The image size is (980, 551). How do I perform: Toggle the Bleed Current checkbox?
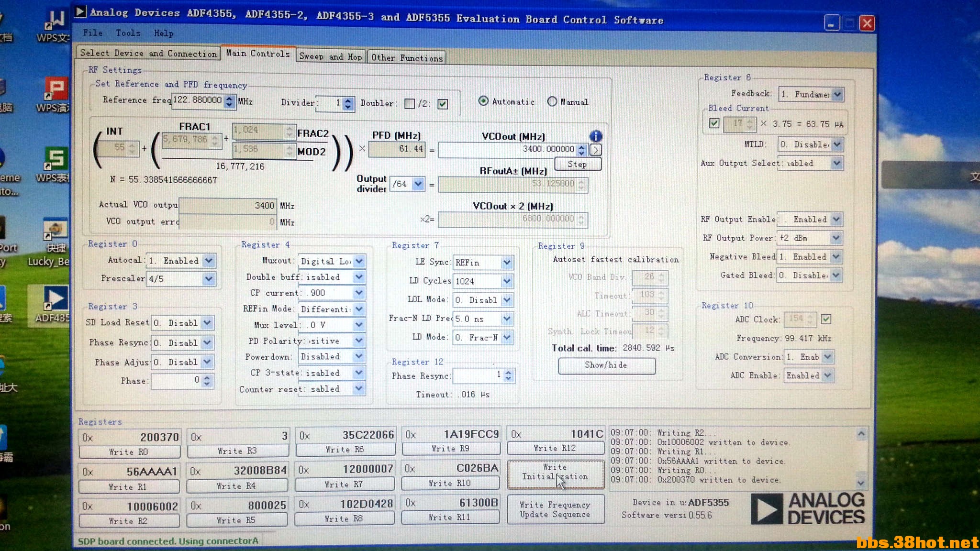coord(714,123)
